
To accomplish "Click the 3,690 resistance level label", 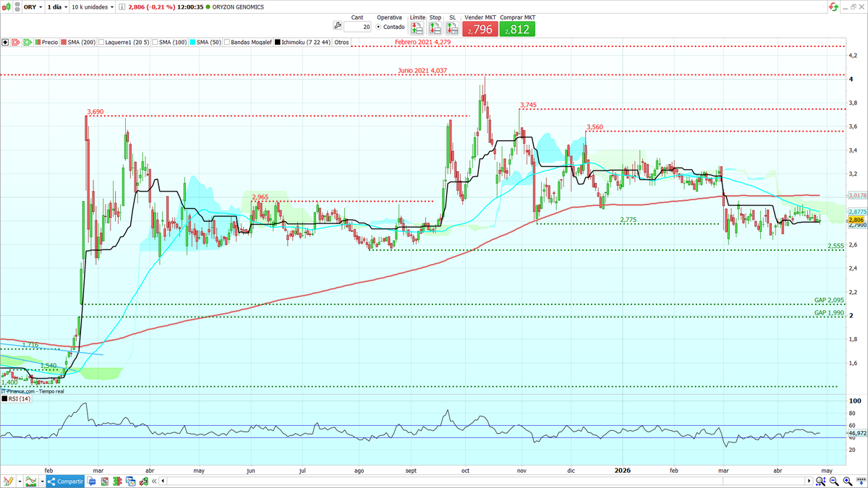I will (95, 112).
